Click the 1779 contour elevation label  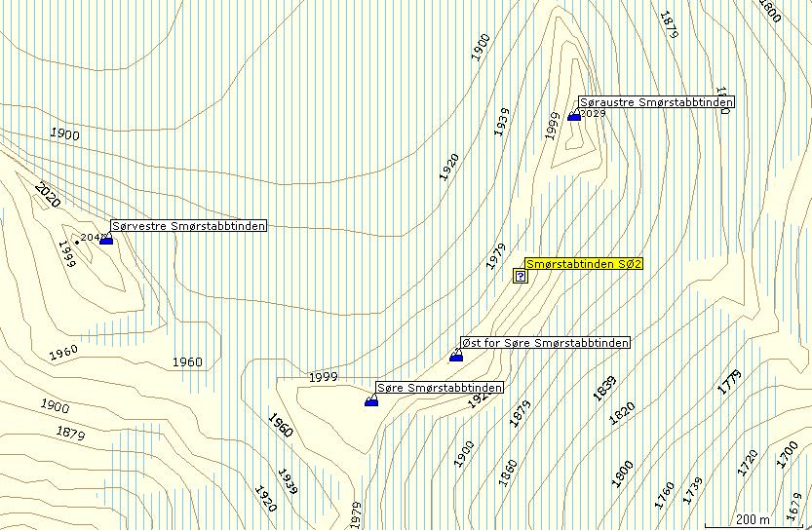tap(729, 382)
